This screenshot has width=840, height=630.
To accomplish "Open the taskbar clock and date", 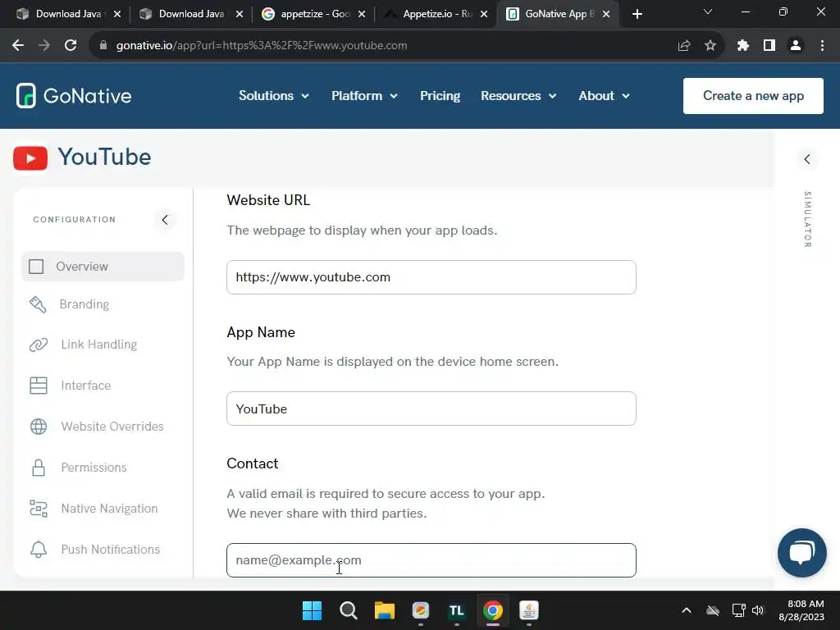I will click(x=801, y=610).
